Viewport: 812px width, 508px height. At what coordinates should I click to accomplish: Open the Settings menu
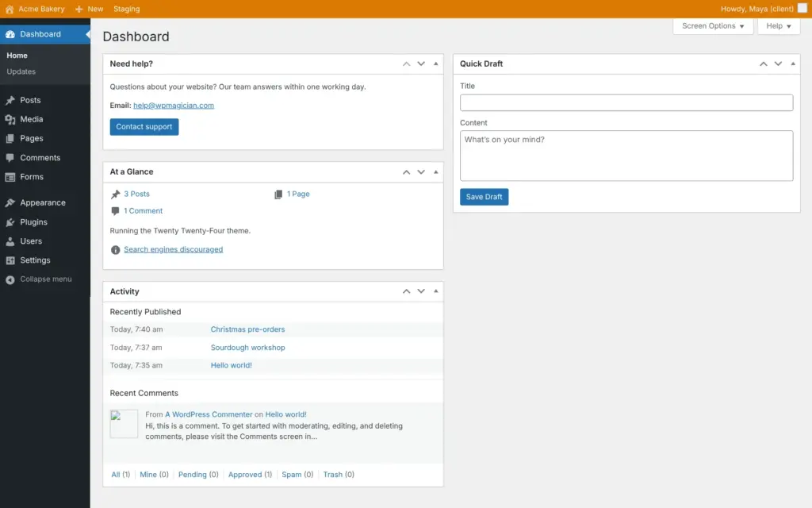[x=45, y=260]
